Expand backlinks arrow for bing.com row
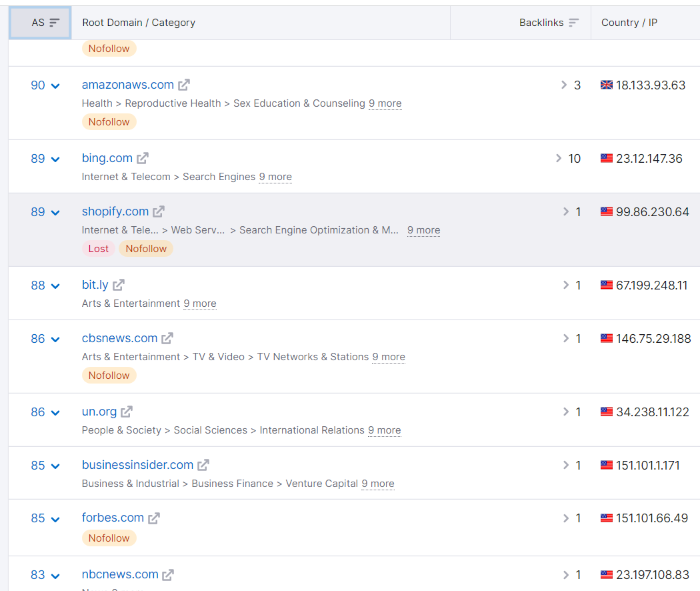This screenshot has width=700, height=591. 559,158
